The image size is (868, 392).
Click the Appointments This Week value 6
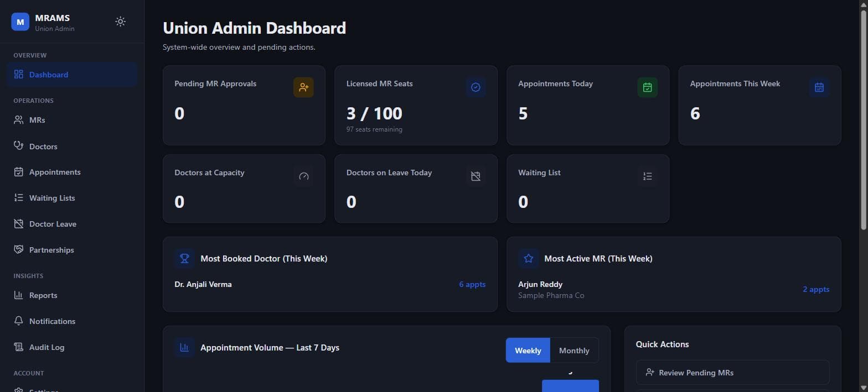(695, 113)
